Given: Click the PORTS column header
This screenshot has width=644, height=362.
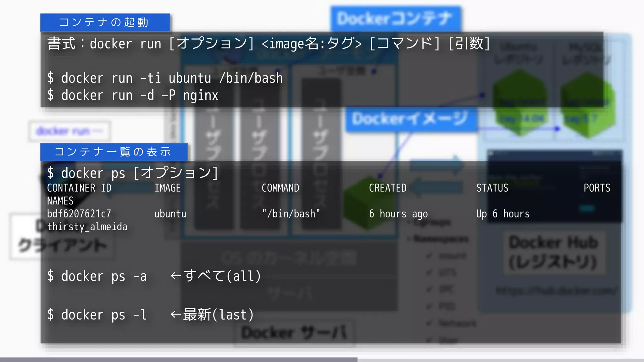Looking at the screenshot, I should [597, 188].
